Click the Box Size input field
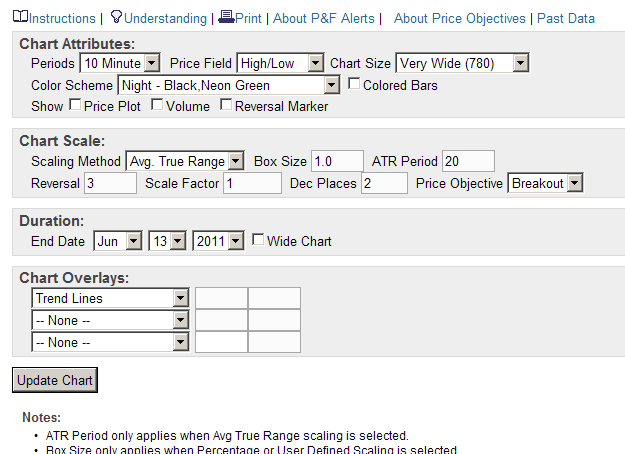This screenshot has height=454, width=625. [337, 161]
